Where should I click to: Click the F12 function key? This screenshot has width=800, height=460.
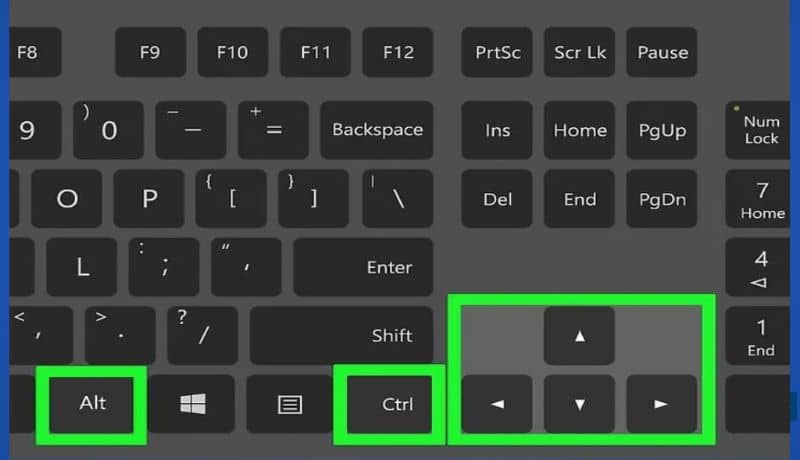click(x=398, y=52)
